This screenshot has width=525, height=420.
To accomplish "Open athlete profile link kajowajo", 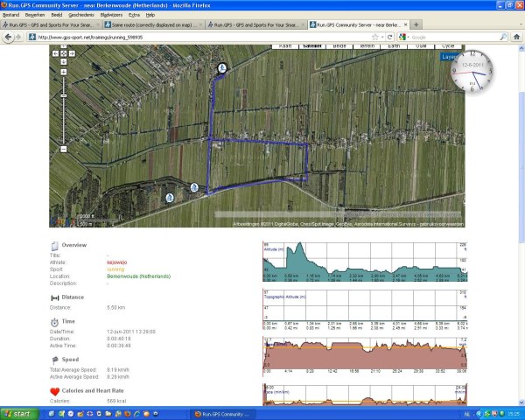I will 118,262.
